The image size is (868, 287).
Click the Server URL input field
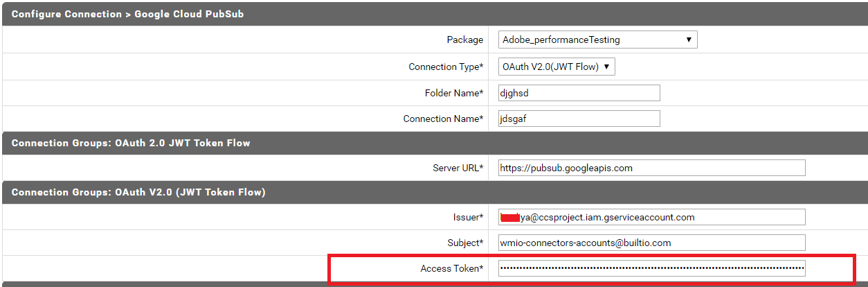coord(651,168)
